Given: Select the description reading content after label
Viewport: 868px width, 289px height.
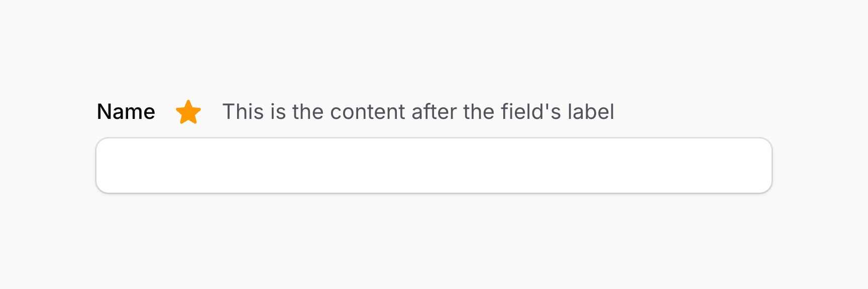Looking at the screenshot, I should tap(418, 111).
